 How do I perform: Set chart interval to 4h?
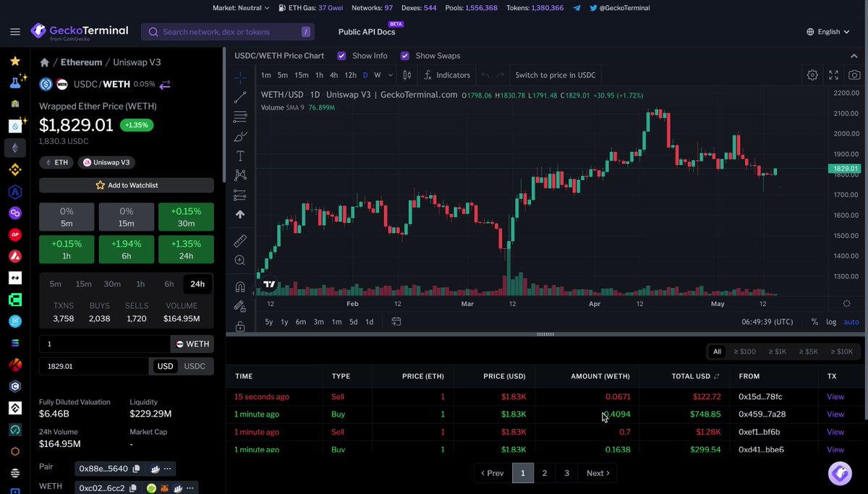(x=333, y=75)
